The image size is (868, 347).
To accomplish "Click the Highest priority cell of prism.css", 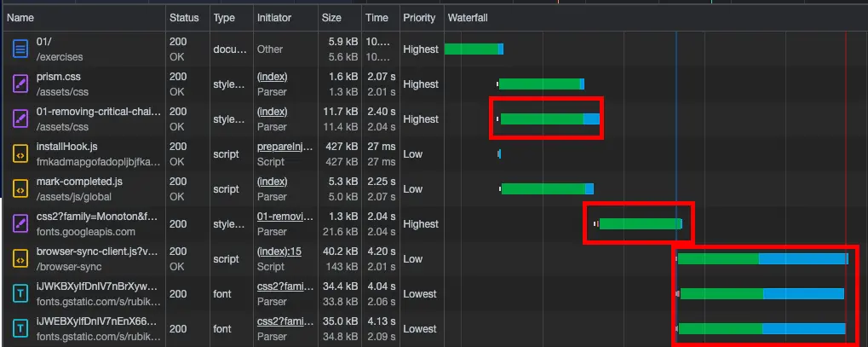I will pyautogui.click(x=421, y=84).
